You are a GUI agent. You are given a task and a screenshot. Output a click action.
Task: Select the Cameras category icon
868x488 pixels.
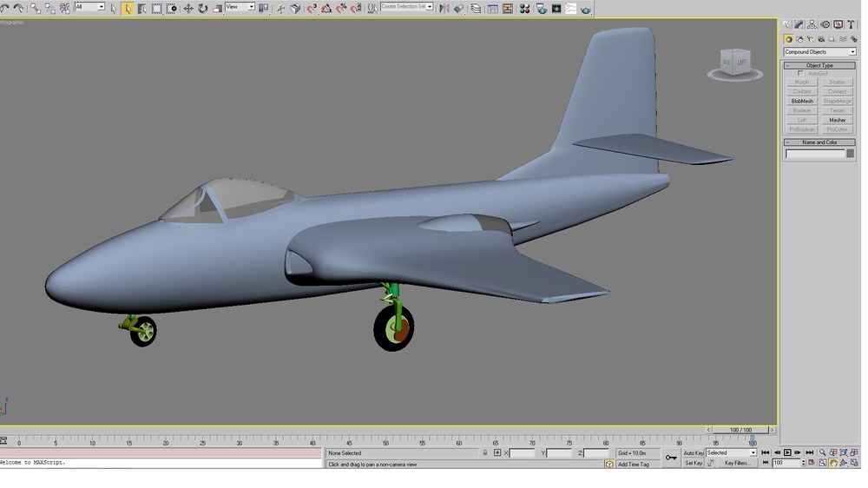click(821, 39)
